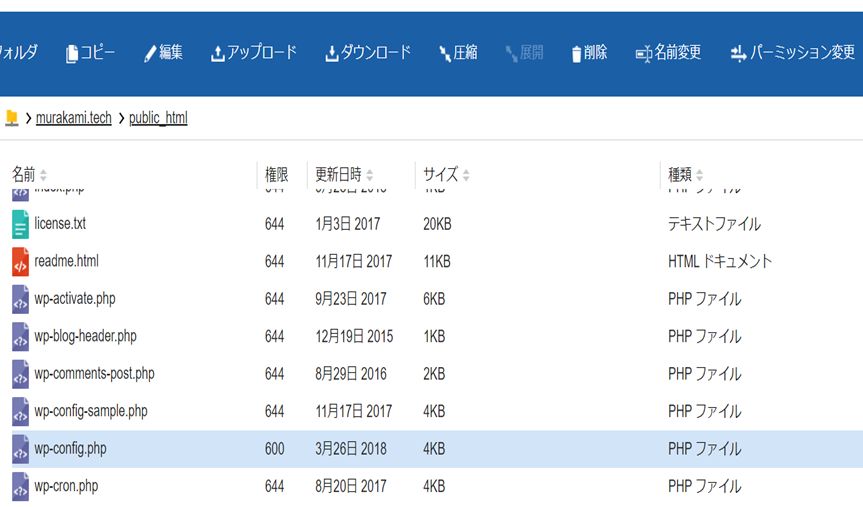Click the Upload (アップロード) button
Viewport: 863px width, 507px height.
pos(254,53)
